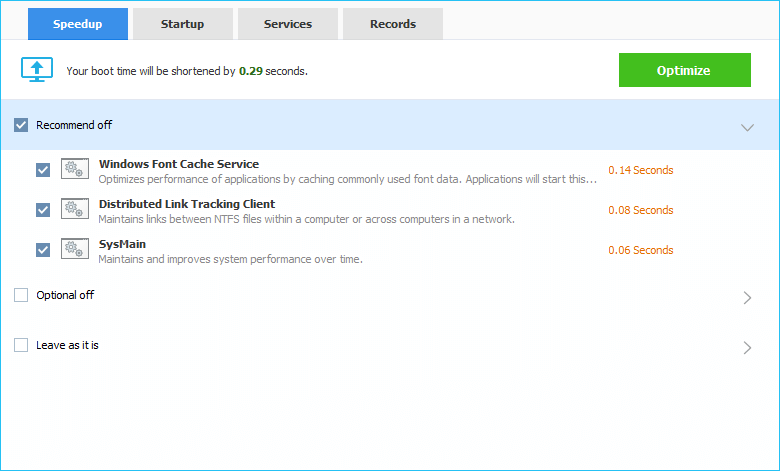Uncheck the Recommend off group checkbox

click(x=21, y=125)
